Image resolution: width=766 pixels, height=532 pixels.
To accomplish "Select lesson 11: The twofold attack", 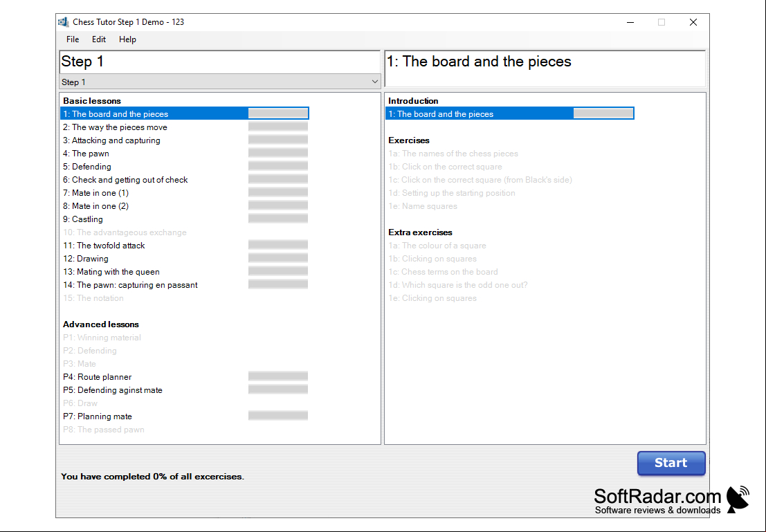I will coord(104,246).
